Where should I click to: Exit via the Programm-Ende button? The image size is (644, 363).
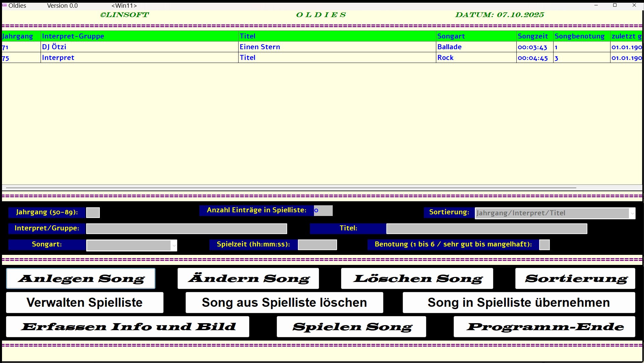click(544, 327)
